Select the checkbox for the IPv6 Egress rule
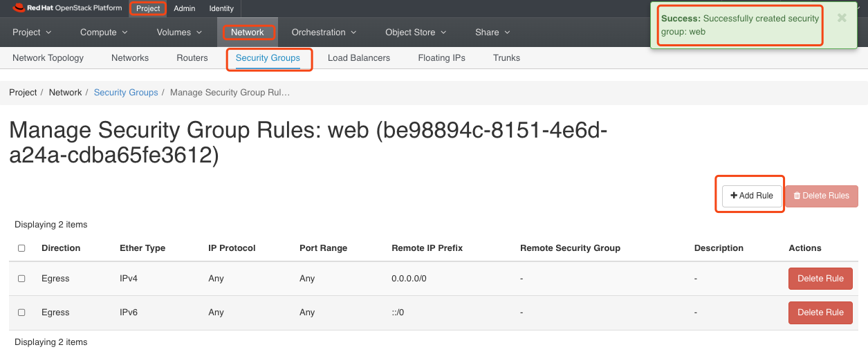The image size is (868, 354). tap(21, 313)
